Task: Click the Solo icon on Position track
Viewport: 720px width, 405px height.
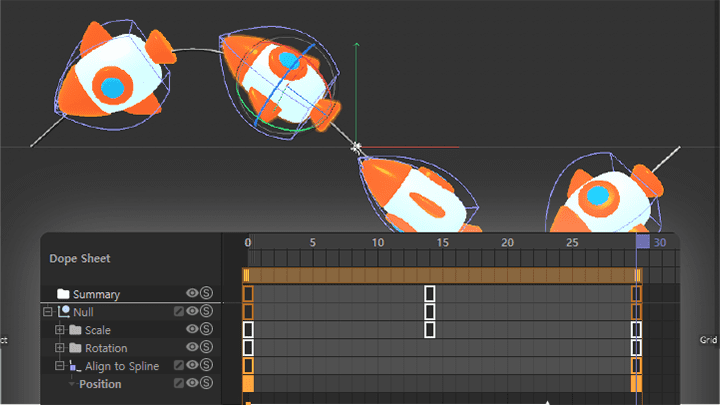Action: pyautogui.click(x=207, y=382)
